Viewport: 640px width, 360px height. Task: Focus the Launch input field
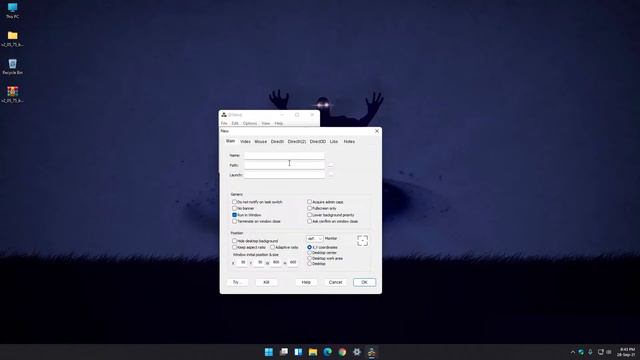click(284, 175)
